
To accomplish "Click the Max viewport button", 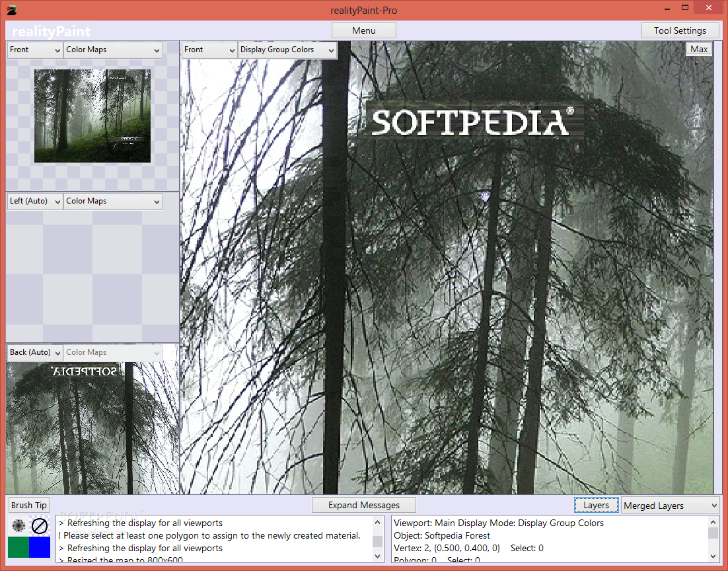I will pyautogui.click(x=699, y=49).
